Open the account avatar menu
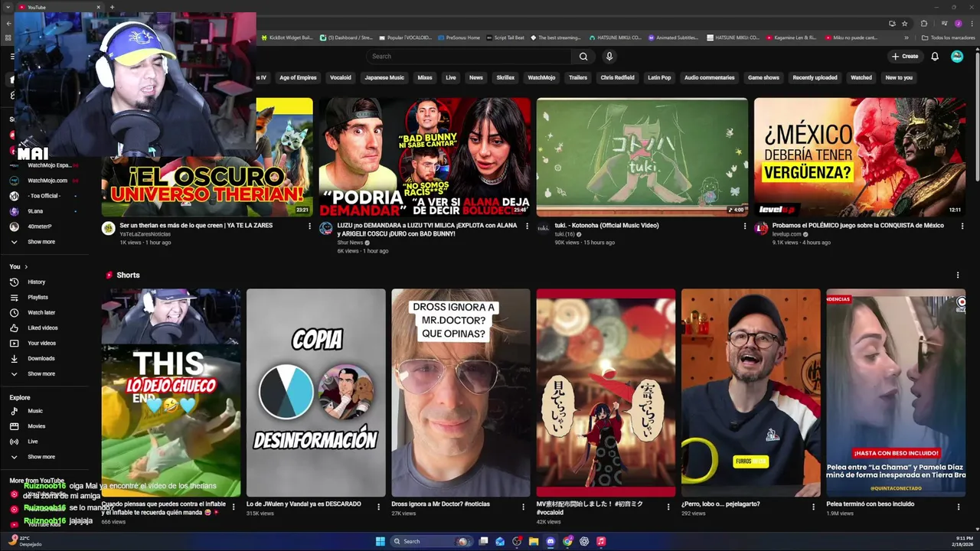This screenshot has width=980, height=551. pos(957,56)
